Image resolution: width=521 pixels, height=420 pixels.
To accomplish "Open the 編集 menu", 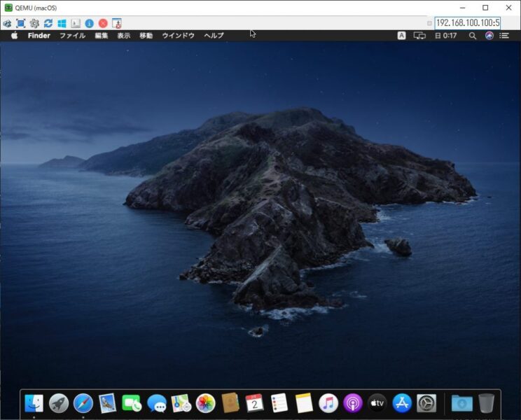I will (102, 36).
